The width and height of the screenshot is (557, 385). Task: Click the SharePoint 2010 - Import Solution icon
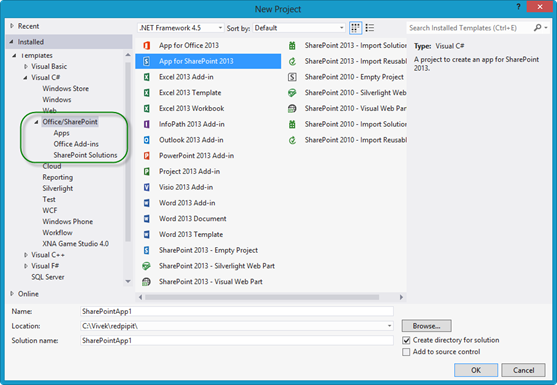[x=292, y=124]
